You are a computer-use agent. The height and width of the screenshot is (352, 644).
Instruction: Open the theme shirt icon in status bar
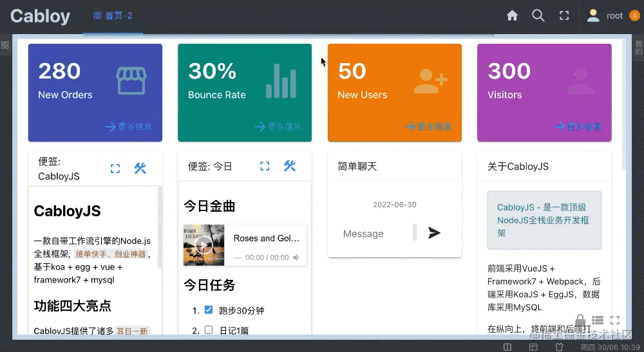coord(559,347)
